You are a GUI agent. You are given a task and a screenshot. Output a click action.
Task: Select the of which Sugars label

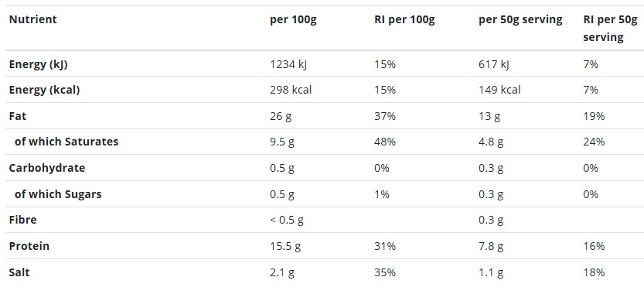(x=58, y=194)
